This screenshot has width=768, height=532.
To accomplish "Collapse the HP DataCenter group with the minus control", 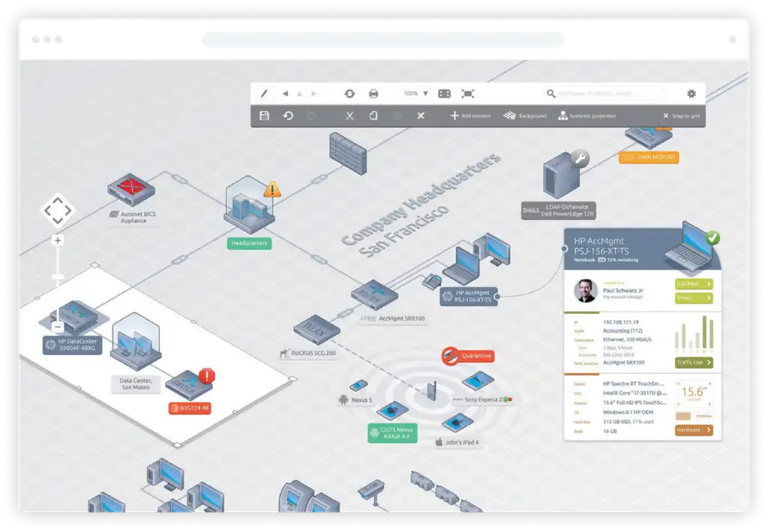I will (58, 326).
